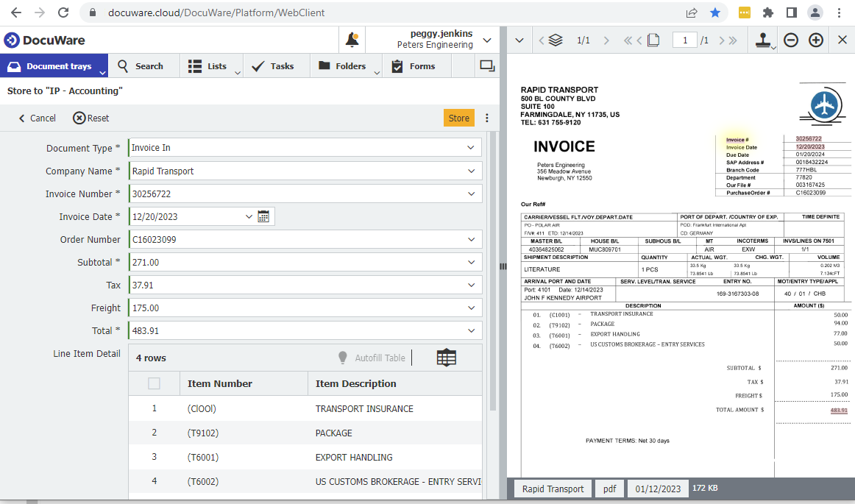Zoom out the invoice document
The width and height of the screenshot is (855, 504).
(791, 40)
